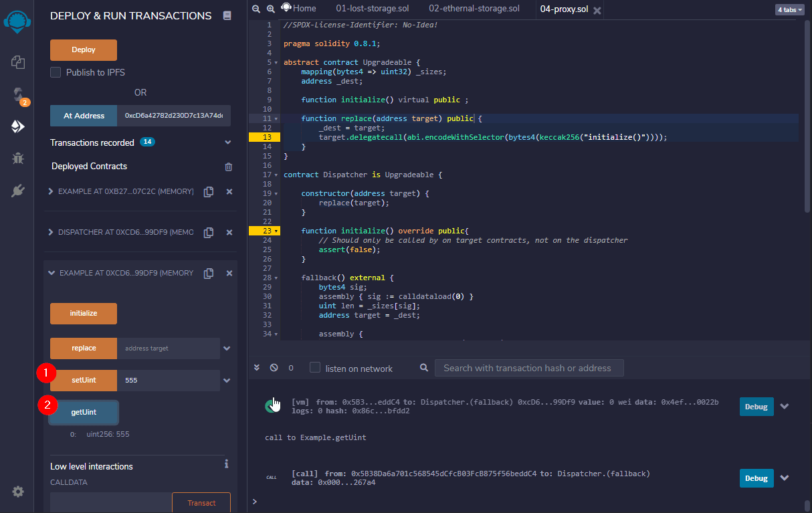Close the 04-proxy.sol tab
The width and height of the screenshot is (812, 513).
(597, 10)
